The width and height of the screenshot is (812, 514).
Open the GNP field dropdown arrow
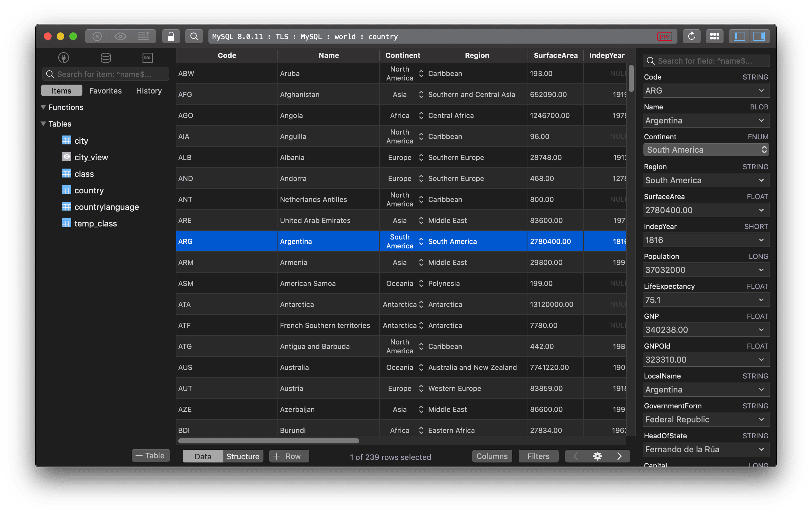(x=761, y=330)
